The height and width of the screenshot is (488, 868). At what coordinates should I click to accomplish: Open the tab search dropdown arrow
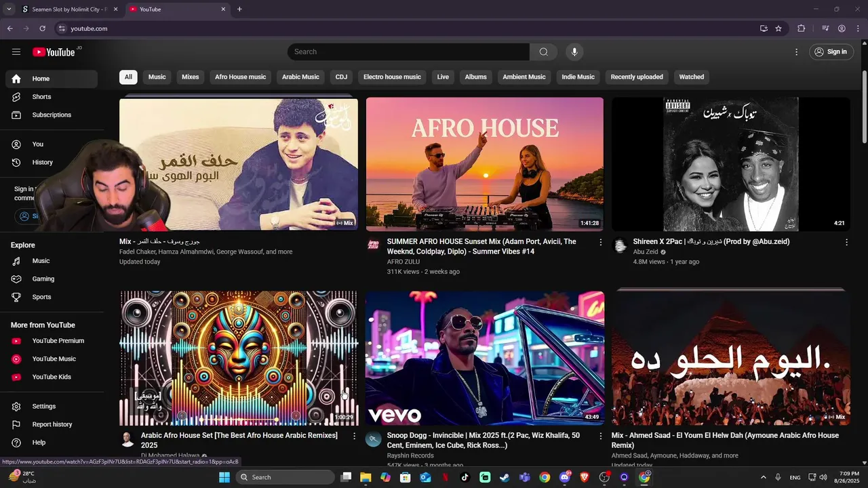(9, 9)
